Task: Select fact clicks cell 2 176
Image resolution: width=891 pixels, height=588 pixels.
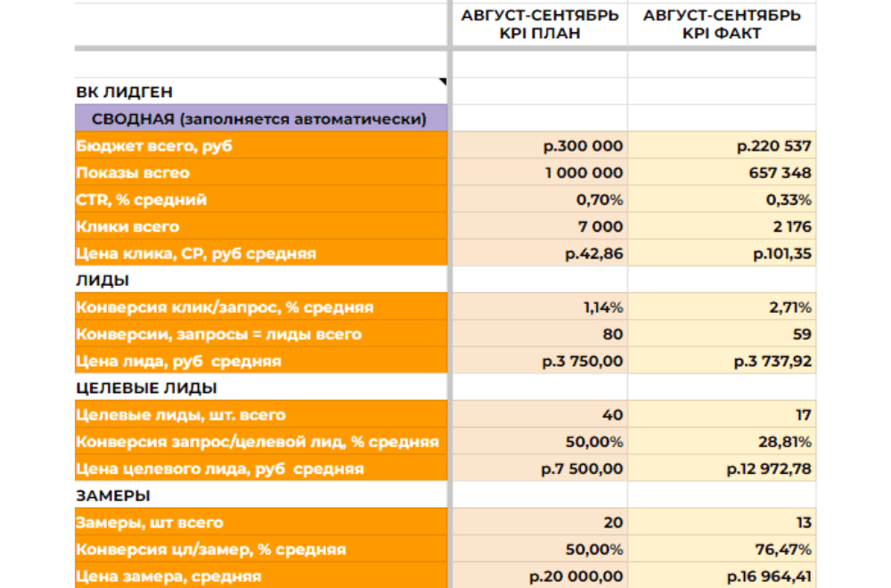Action: [722, 226]
